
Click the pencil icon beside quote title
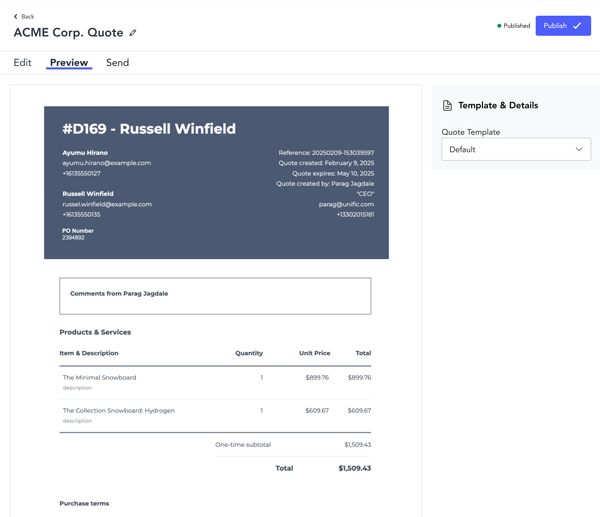pos(133,33)
